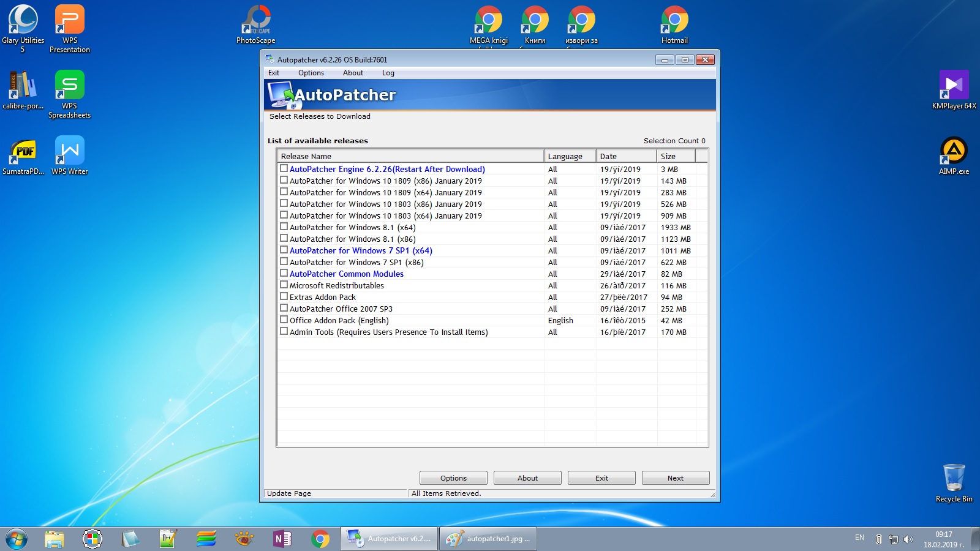Open the Exit menu

coord(274,73)
